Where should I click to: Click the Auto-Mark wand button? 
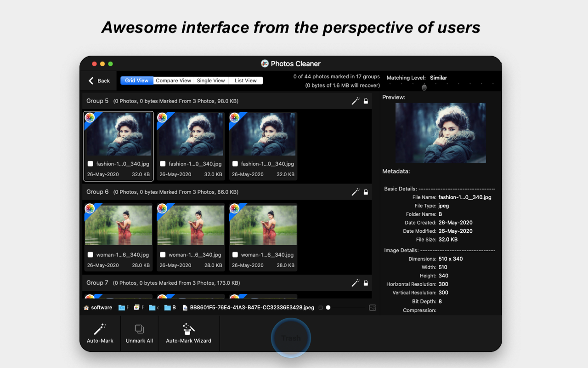100,333
